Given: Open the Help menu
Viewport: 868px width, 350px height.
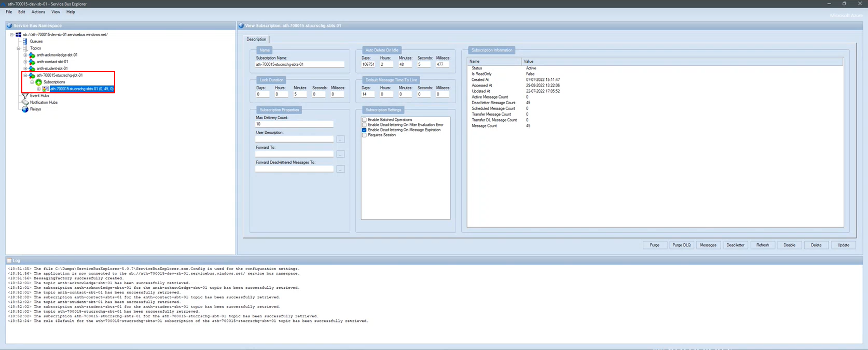Looking at the screenshot, I should 71,12.
